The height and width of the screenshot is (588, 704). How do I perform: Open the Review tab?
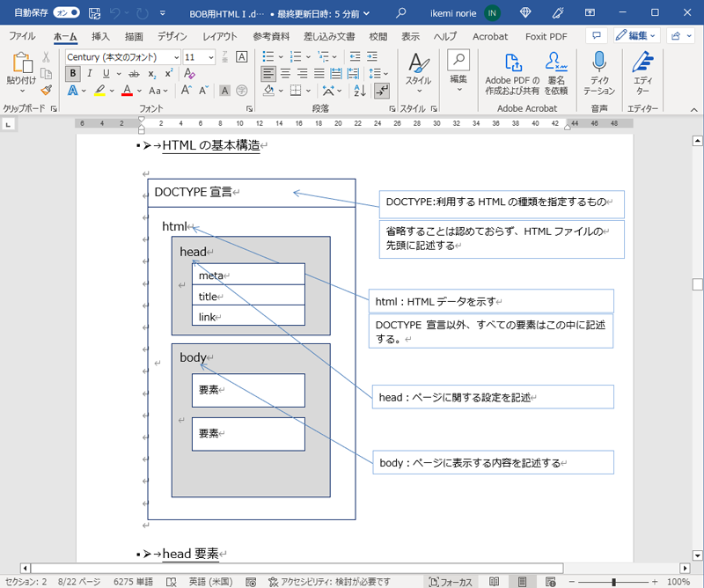coord(378,36)
